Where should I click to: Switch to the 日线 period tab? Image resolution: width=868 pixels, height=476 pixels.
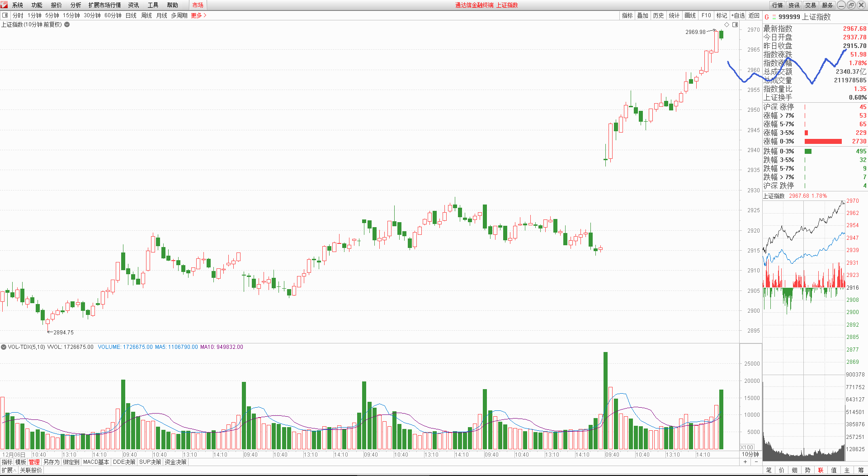click(131, 15)
